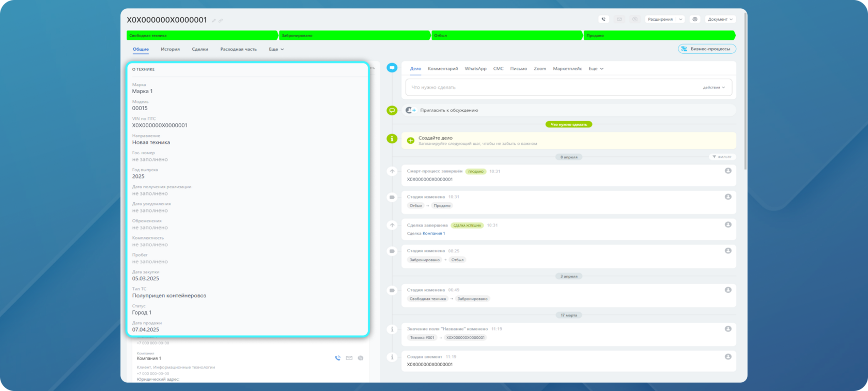Click info icon beside Создан элемент entry

click(x=392, y=357)
